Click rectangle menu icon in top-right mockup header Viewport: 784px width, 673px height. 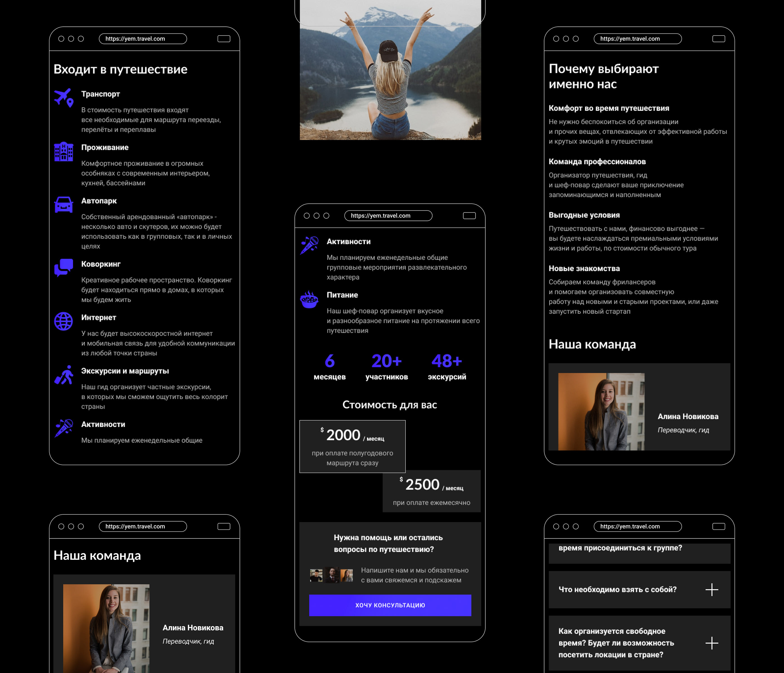coord(718,39)
